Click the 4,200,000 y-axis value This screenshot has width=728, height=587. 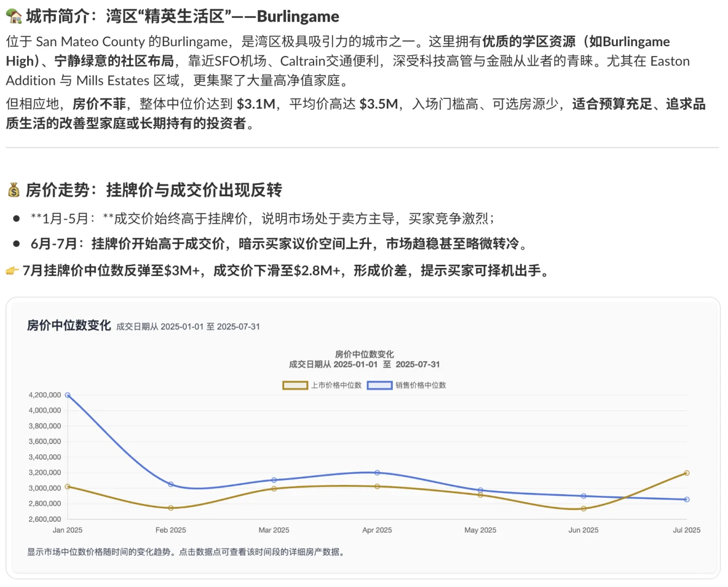(x=45, y=395)
